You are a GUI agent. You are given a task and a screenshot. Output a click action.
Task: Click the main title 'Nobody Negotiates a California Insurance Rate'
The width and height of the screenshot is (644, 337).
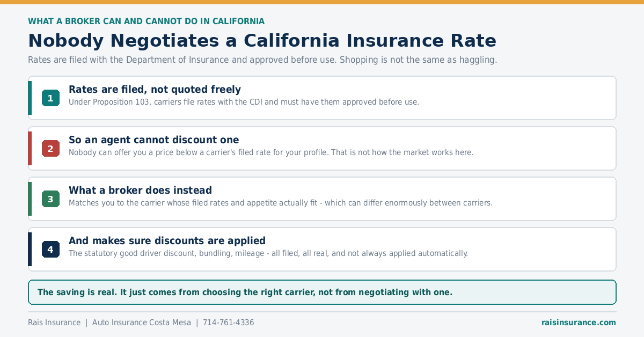(x=262, y=41)
